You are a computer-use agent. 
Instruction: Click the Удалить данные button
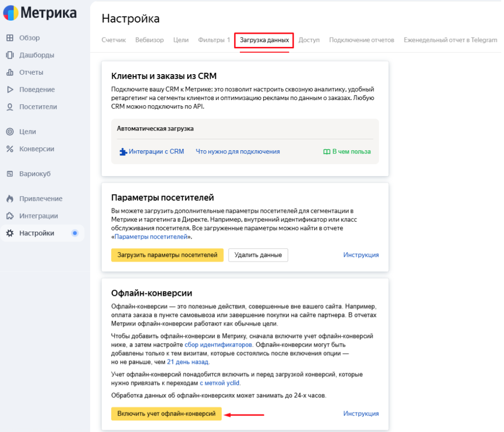click(258, 255)
